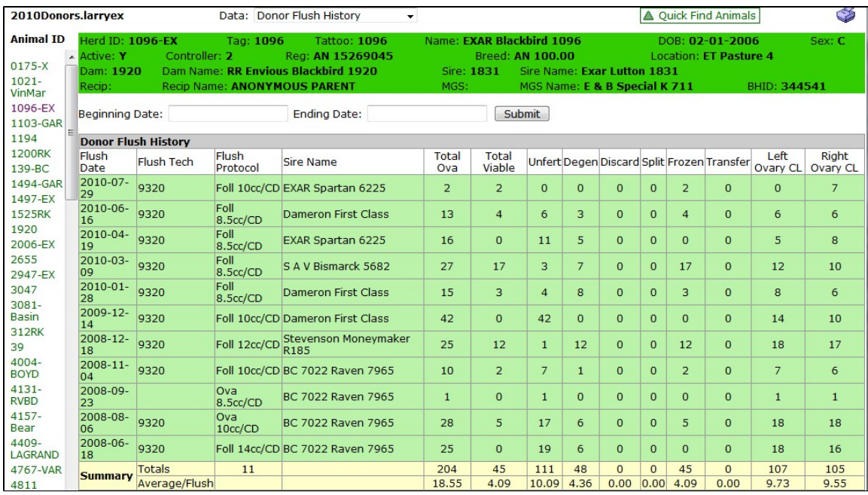This screenshot has width=868, height=495.
Task: Click Foll 14cc/CD protocol cell
Action: click(248, 449)
